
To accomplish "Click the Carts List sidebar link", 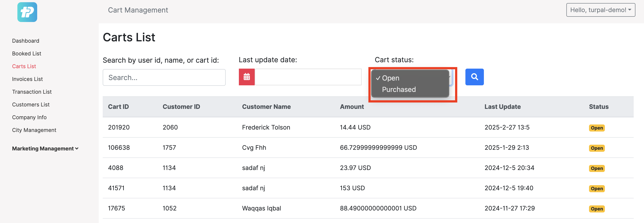I will (x=24, y=66).
